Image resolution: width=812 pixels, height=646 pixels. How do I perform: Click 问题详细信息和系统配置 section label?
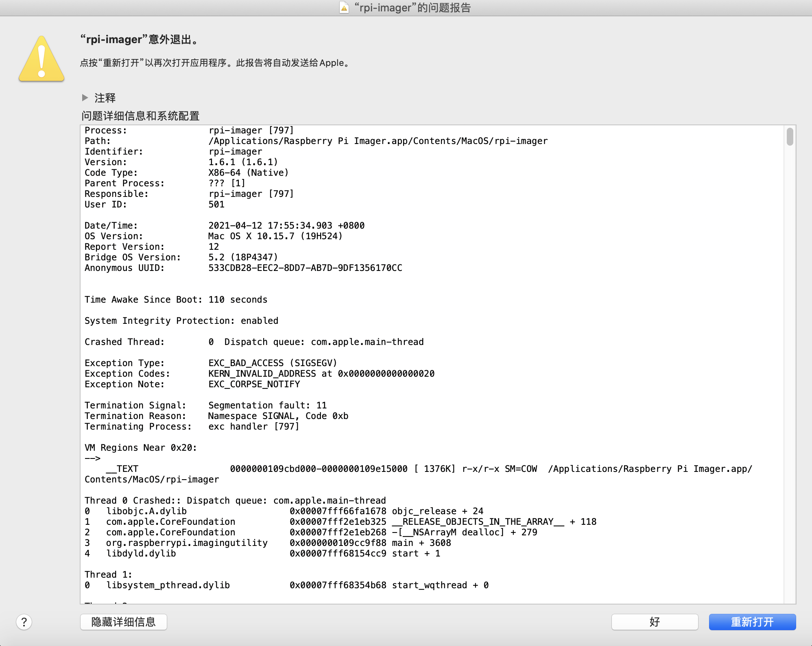tap(140, 116)
